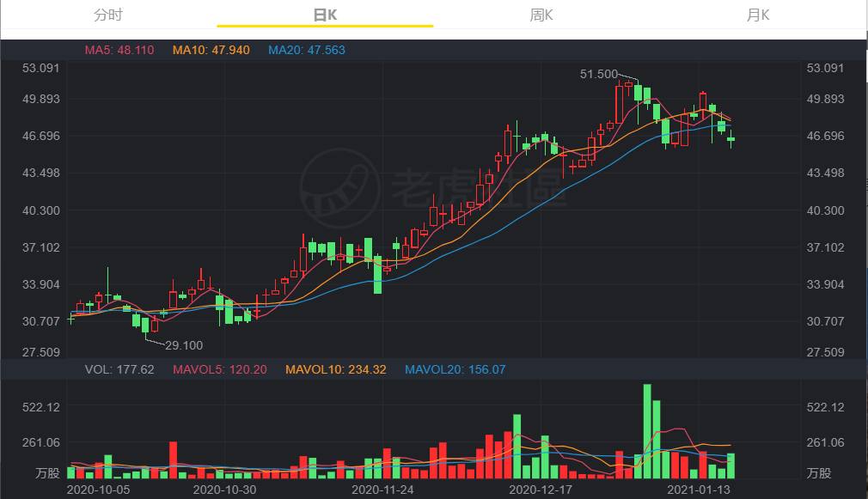
Task: Click the left 522.12 volume axis label
Action: [41, 407]
